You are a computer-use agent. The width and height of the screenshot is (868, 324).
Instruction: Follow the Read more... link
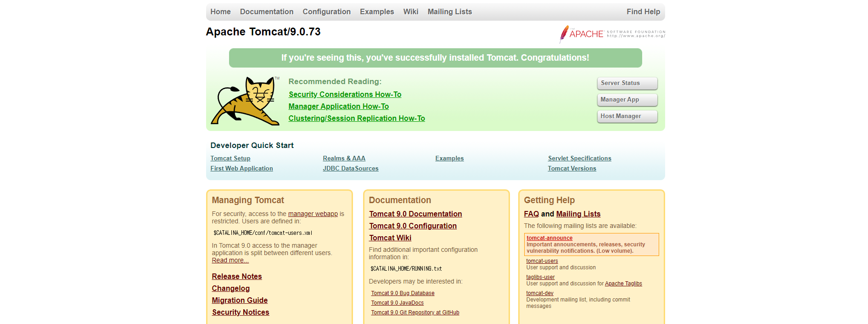coord(230,261)
